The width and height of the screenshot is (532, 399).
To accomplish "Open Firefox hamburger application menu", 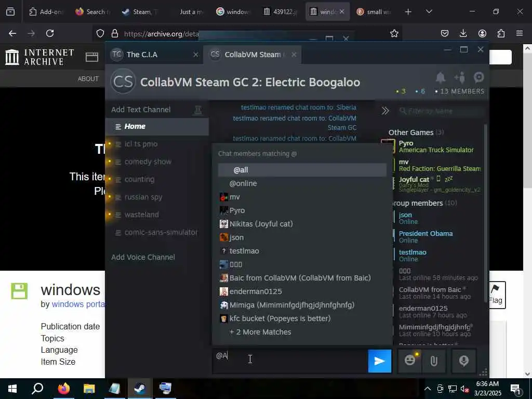I will pos(519,33).
